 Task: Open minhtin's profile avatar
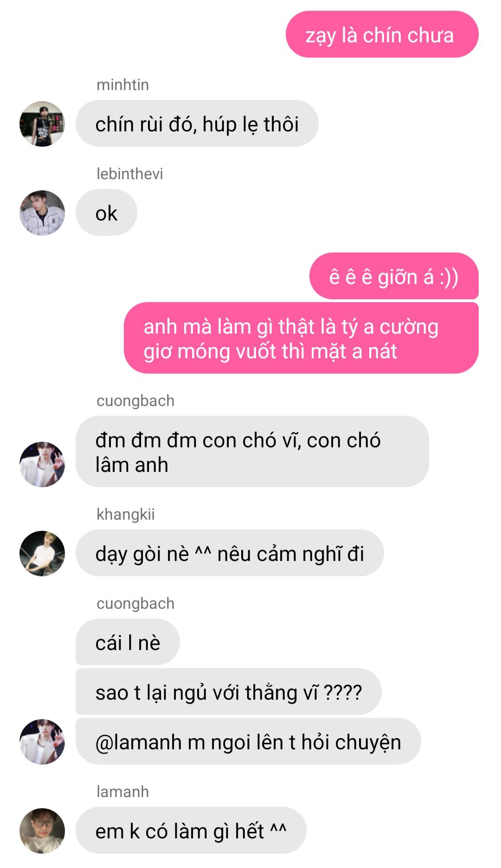point(42,124)
